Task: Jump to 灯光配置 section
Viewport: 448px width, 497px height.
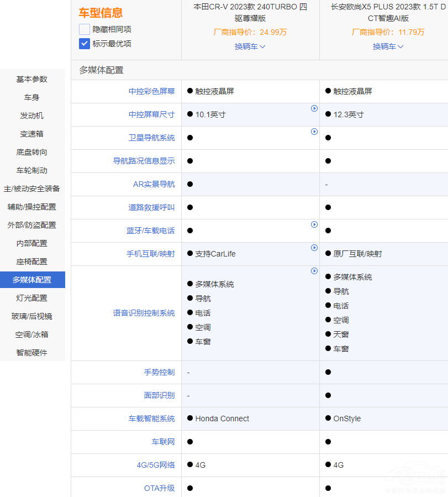Action: (32, 298)
